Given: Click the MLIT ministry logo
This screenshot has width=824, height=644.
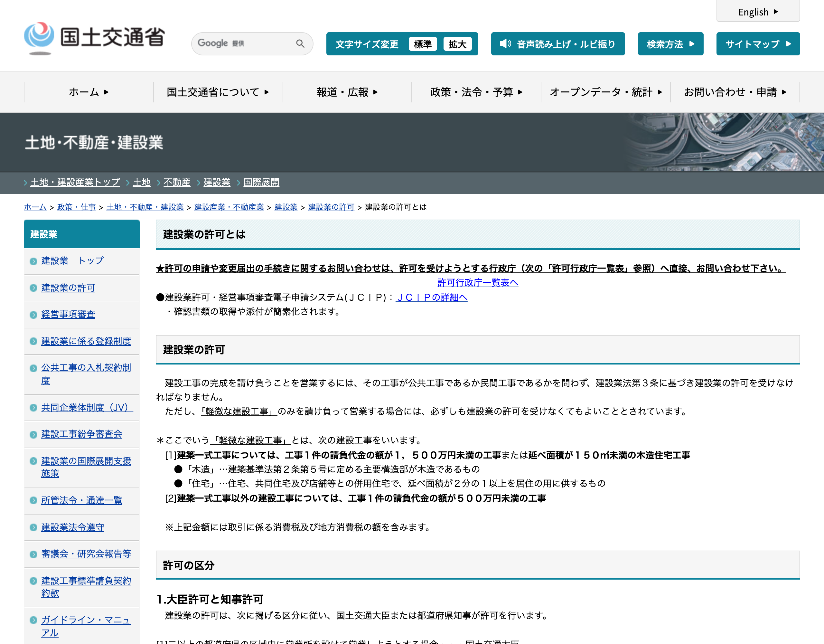Looking at the screenshot, I should pos(94,39).
